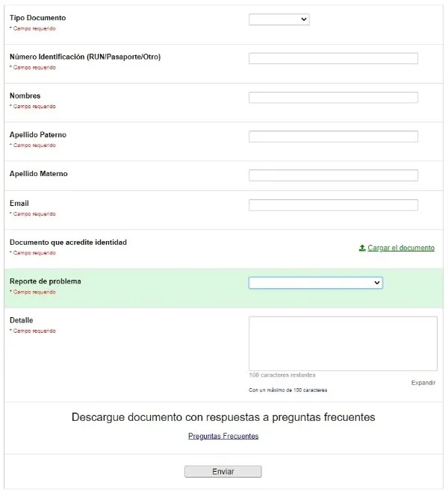Click the 'Detalle' label text

(x=21, y=320)
